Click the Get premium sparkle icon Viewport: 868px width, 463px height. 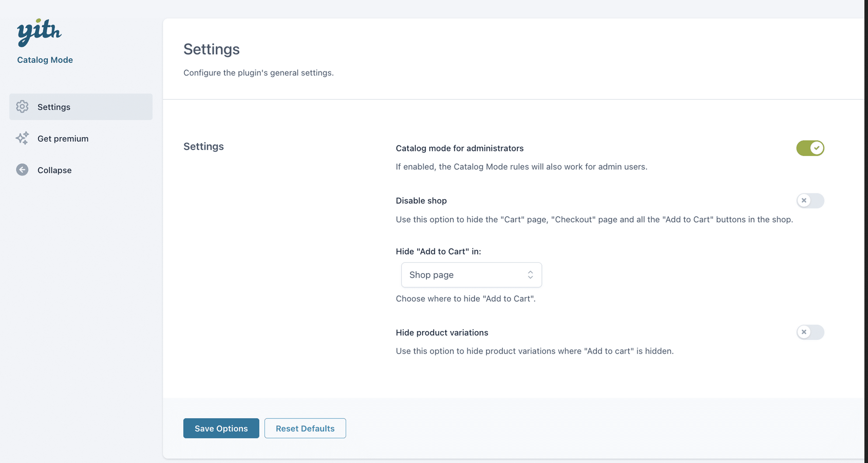pyautogui.click(x=22, y=138)
